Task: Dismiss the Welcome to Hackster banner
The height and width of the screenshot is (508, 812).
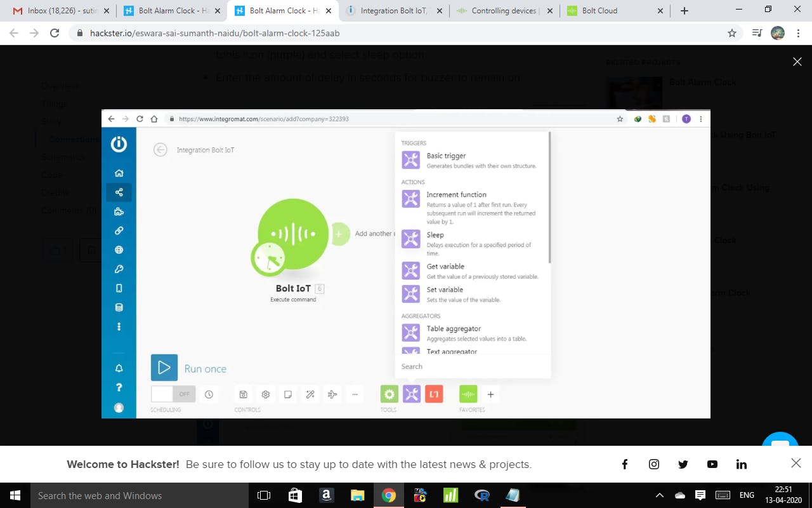Action: click(x=796, y=464)
